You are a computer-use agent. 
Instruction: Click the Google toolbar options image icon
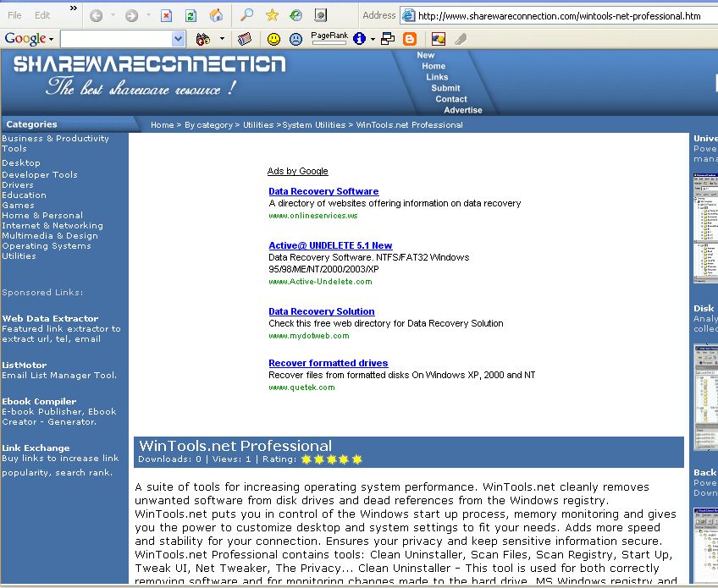[439, 39]
